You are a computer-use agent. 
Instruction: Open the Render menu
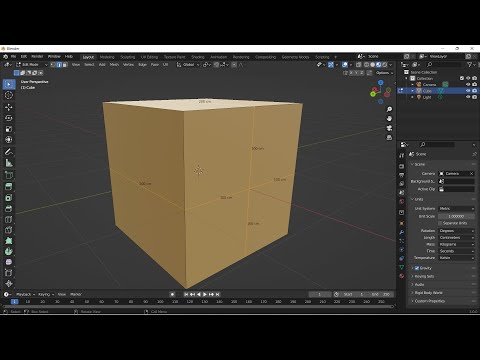37,57
